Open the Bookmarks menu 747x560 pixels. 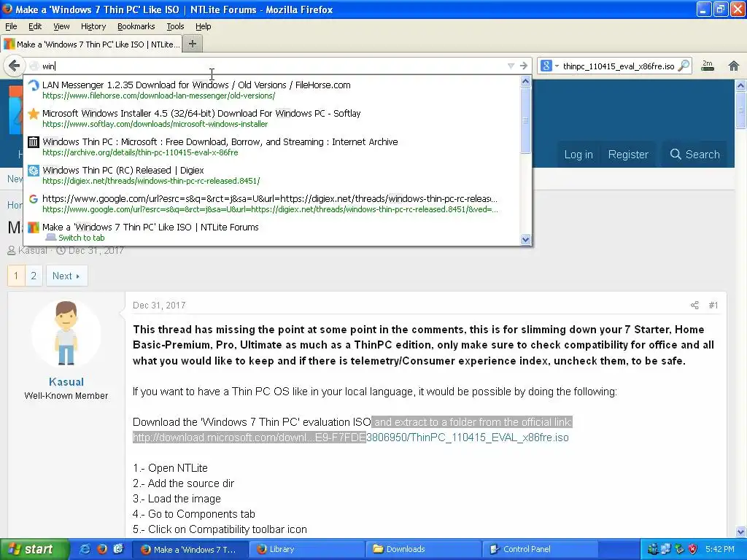coord(136,26)
